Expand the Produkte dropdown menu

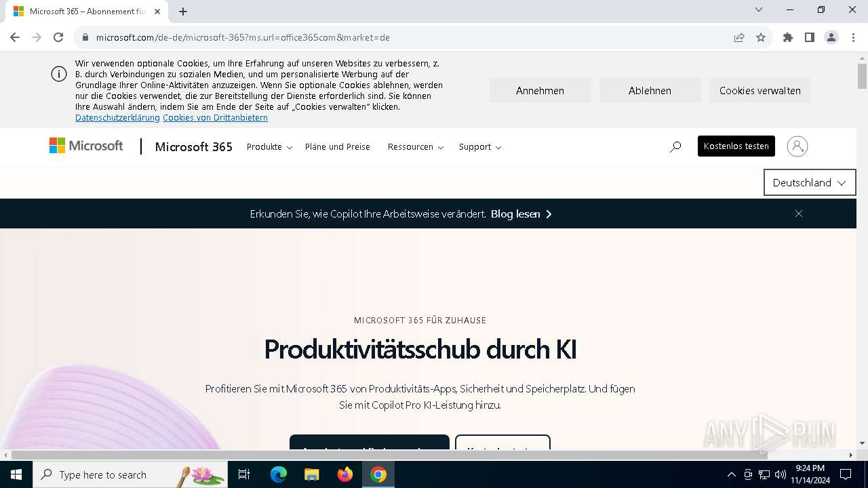point(269,146)
